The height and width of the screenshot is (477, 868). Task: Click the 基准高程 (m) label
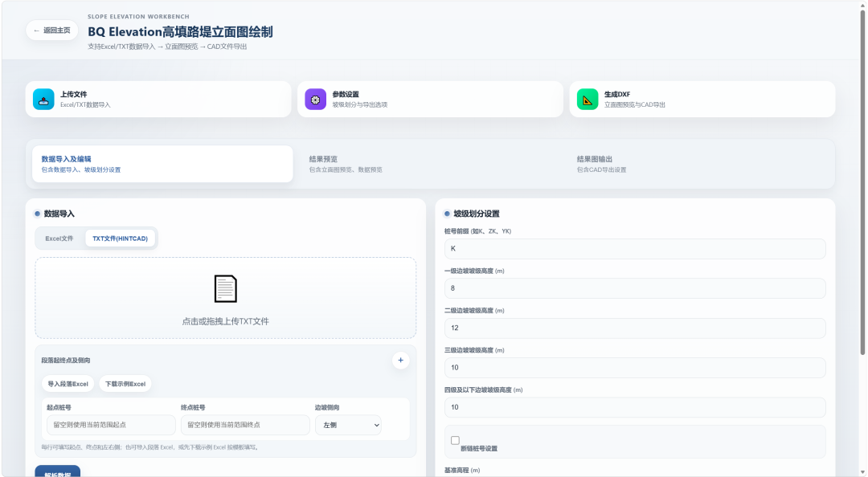(x=462, y=471)
